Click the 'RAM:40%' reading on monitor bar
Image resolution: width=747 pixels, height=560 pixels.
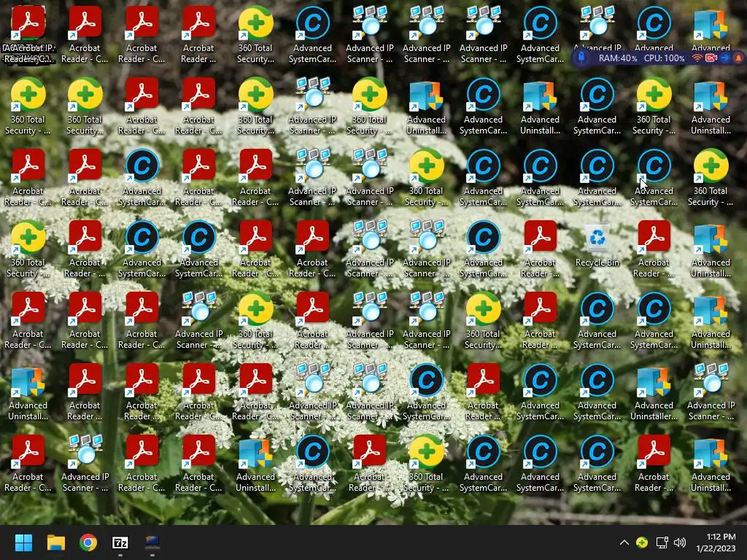pyautogui.click(x=617, y=58)
